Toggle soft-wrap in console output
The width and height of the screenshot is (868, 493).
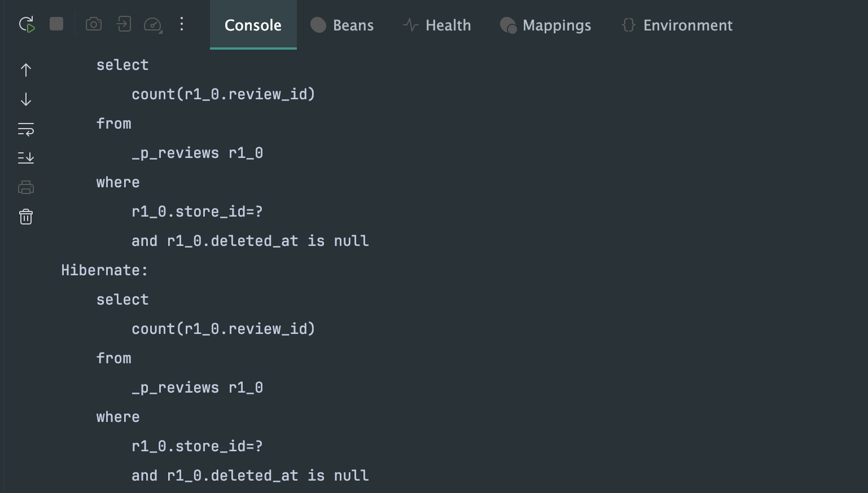(26, 129)
